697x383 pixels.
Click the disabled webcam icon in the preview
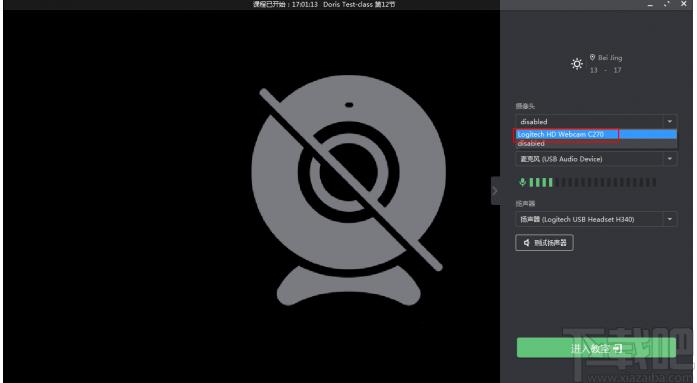[349, 191]
